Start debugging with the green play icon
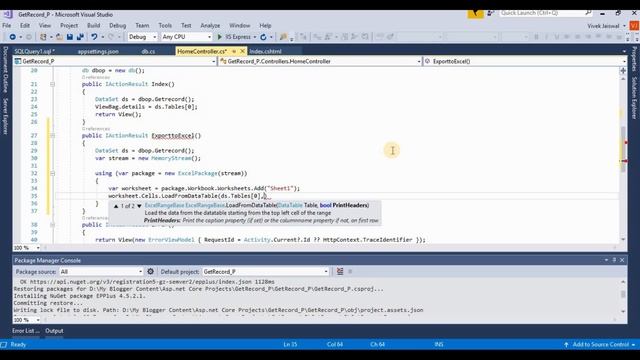This screenshot has width=640, height=360. pos(220,37)
